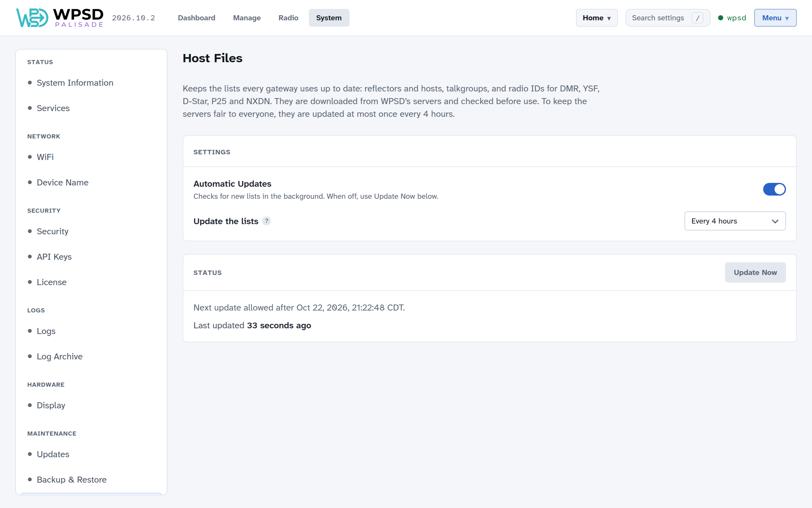Open the Manage tab
This screenshot has height=508, width=812.
point(247,18)
